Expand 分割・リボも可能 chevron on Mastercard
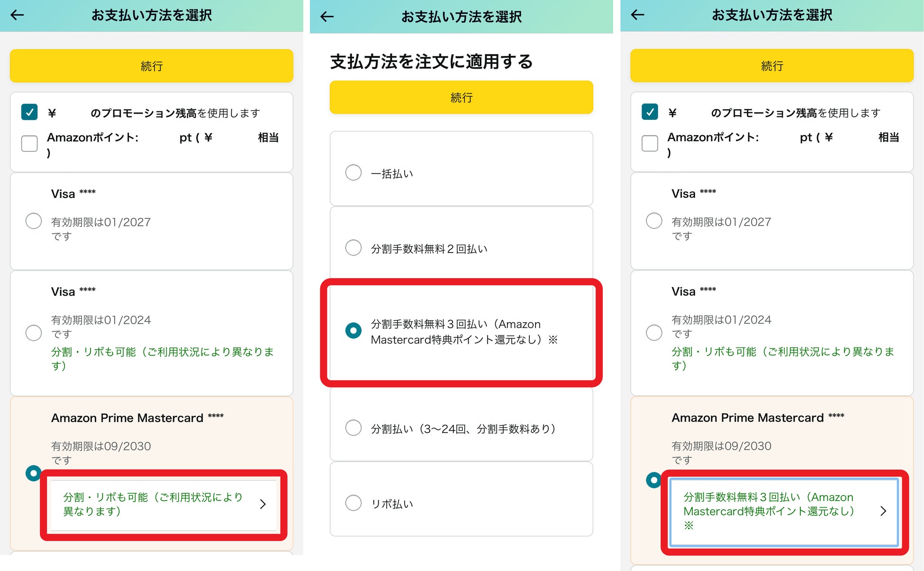This screenshot has width=924, height=571. click(263, 504)
